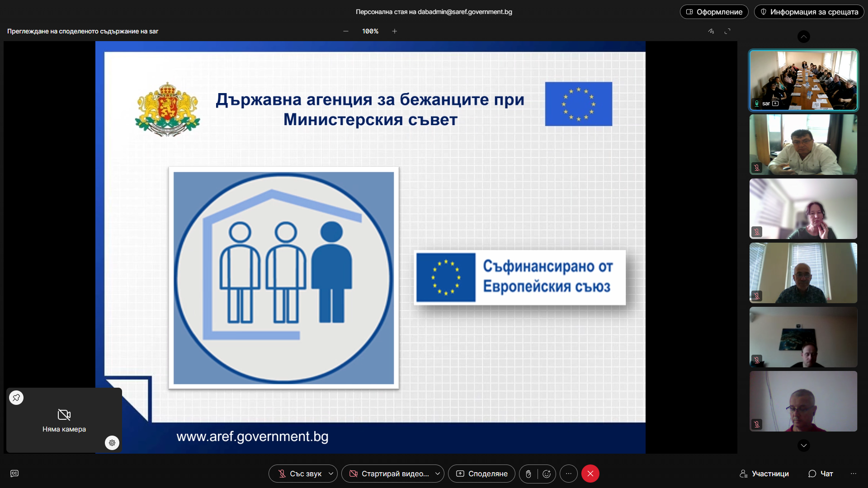Viewport: 868px width, 488px height.
Task: Click the Споделяне share button
Action: point(481,474)
